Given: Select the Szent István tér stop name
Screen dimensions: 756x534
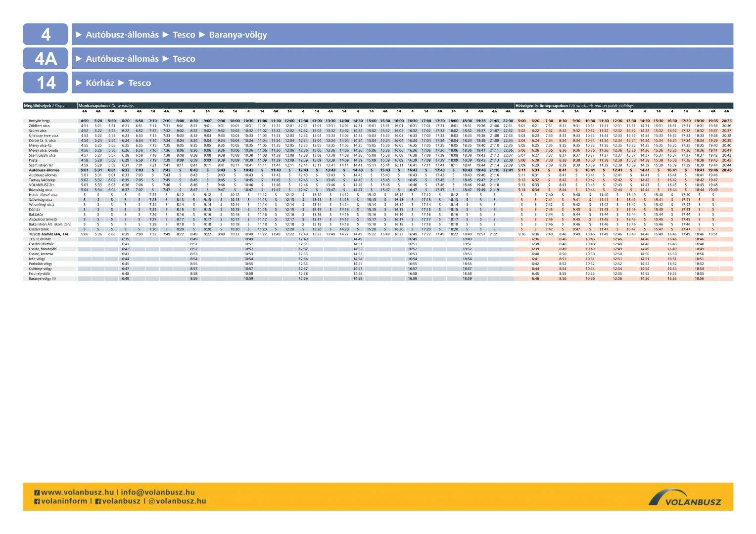Looking at the screenshot, I should tap(41, 165).
